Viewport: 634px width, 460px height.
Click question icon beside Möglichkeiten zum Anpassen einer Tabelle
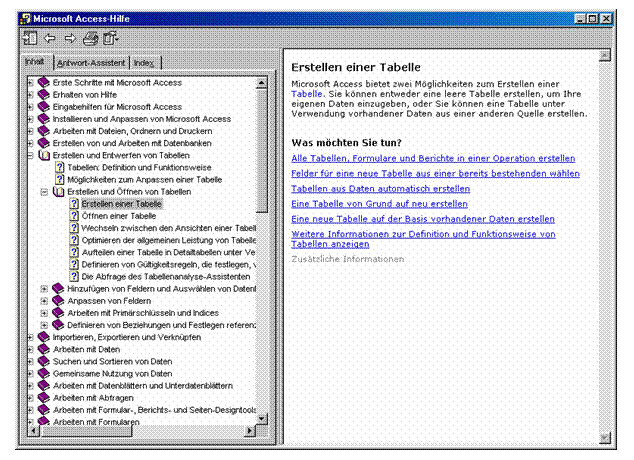click(59, 179)
